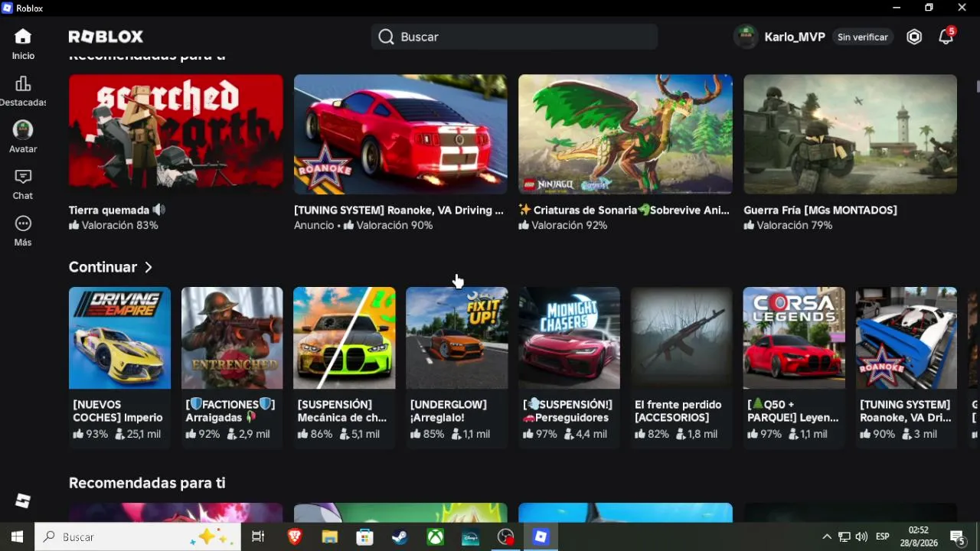
Task: Select the red Mustang Roanoke ad thumbnail
Action: point(400,134)
